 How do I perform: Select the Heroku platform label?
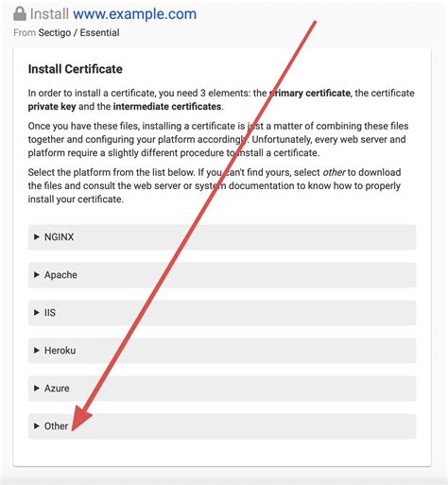coord(60,351)
